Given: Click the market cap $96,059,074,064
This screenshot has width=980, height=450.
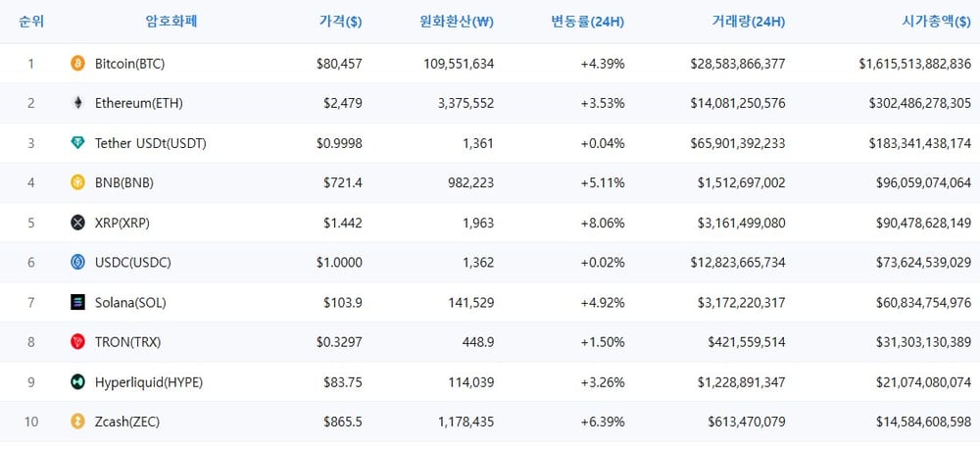Looking at the screenshot, I should tap(924, 183).
